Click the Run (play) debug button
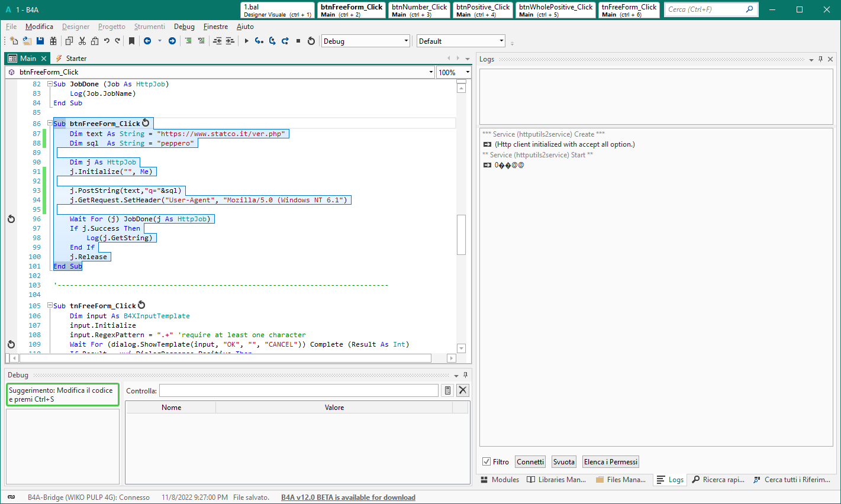Image resolution: width=841 pixels, height=504 pixels. point(247,41)
